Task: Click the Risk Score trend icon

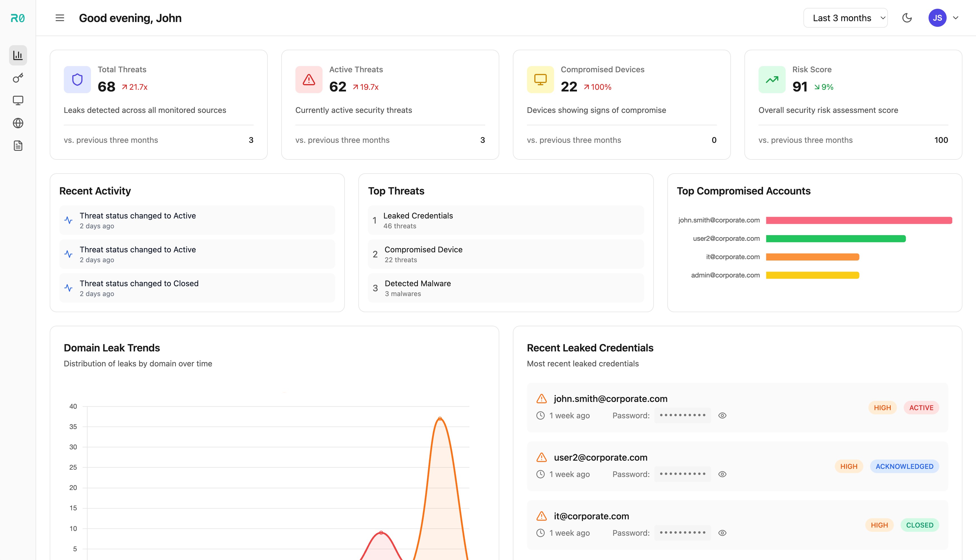Action: click(x=772, y=80)
